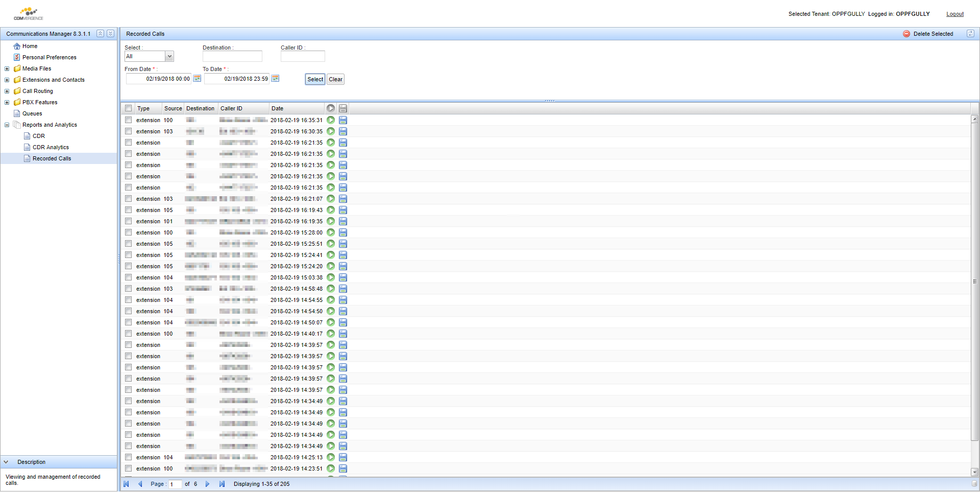Open the From Date calendar picker
This screenshot has height=492, width=980.
pyautogui.click(x=197, y=79)
